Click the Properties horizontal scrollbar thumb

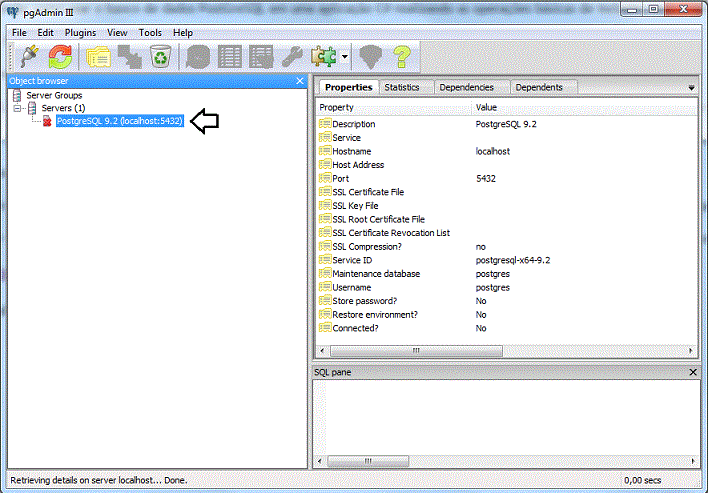416,350
